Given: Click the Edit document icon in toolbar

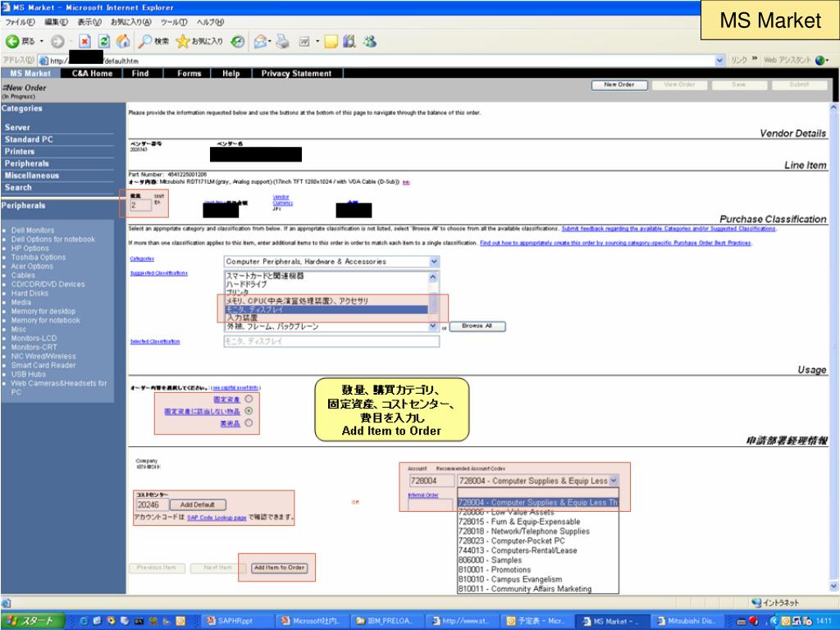Looking at the screenshot, I should [304, 42].
